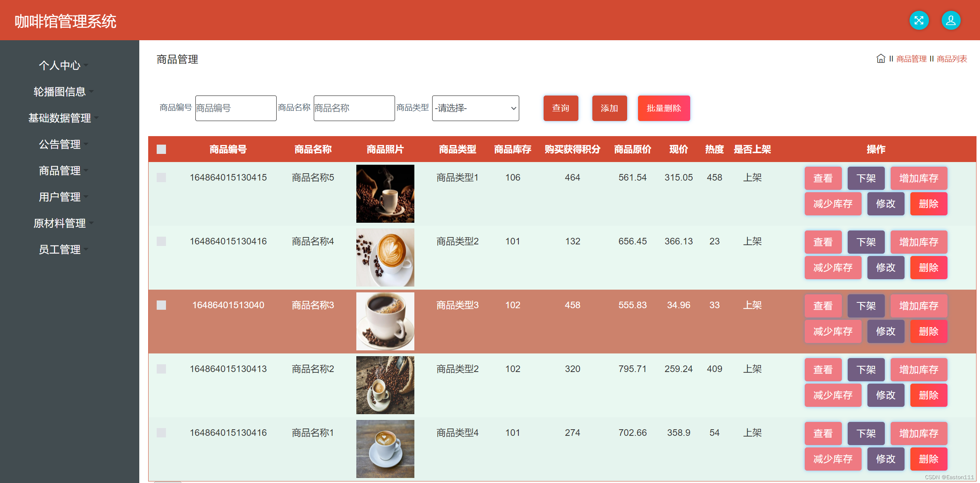Screen dimensions: 980x483
Task: Click 删除 for 商品名称4
Action: pos(929,268)
